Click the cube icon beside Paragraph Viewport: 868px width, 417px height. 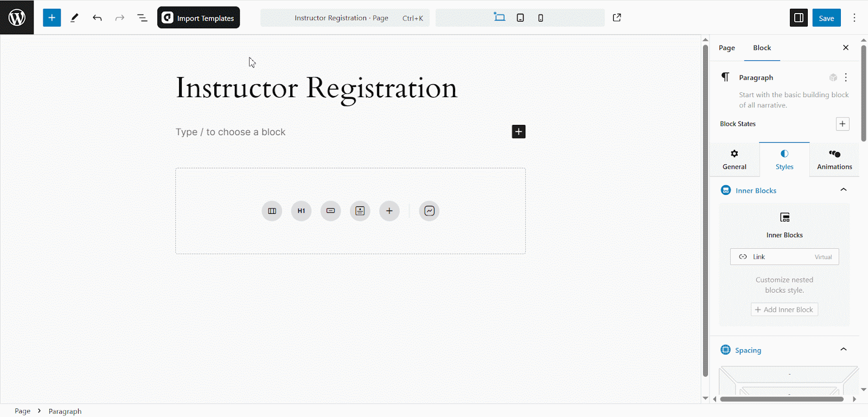pyautogui.click(x=833, y=78)
